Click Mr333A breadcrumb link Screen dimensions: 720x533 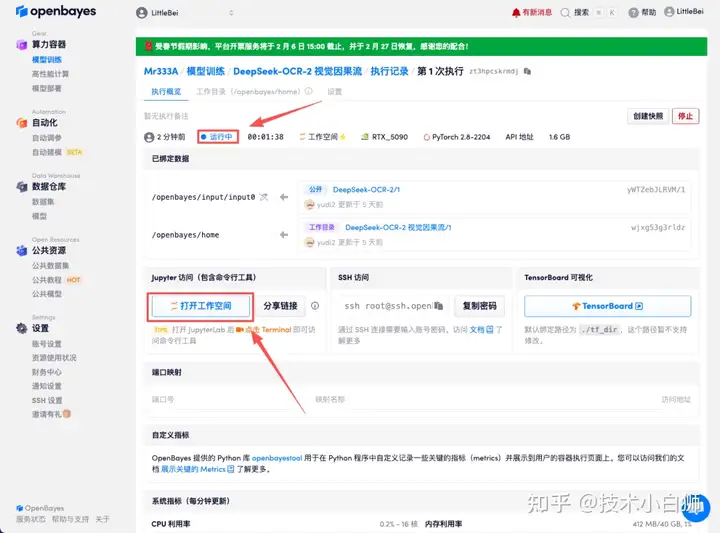[161, 71]
